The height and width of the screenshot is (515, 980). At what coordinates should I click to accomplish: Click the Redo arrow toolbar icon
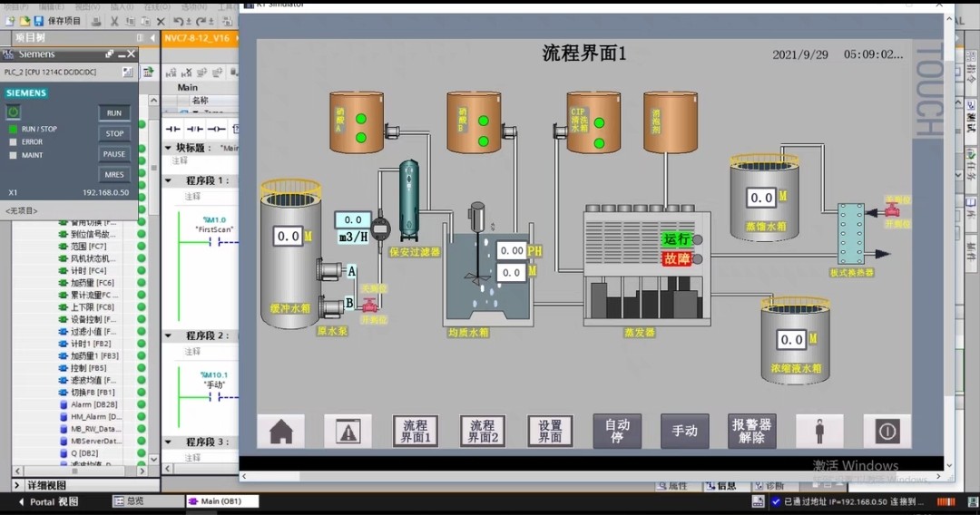click(201, 21)
